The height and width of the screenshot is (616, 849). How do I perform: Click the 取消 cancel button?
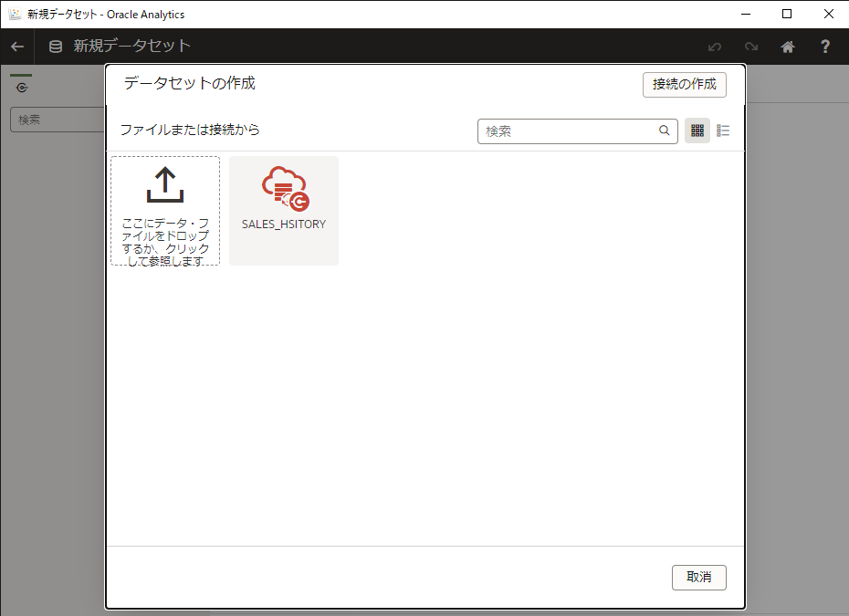pyautogui.click(x=698, y=577)
